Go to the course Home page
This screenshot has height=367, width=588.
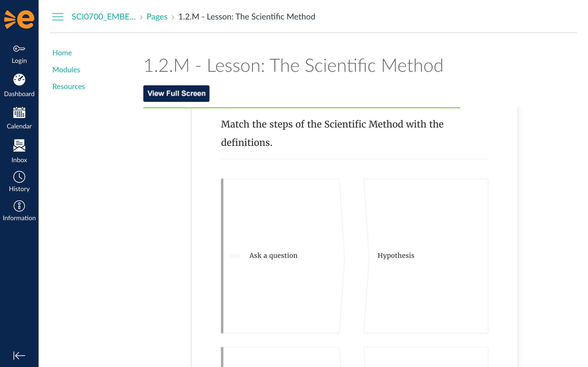coord(62,53)
